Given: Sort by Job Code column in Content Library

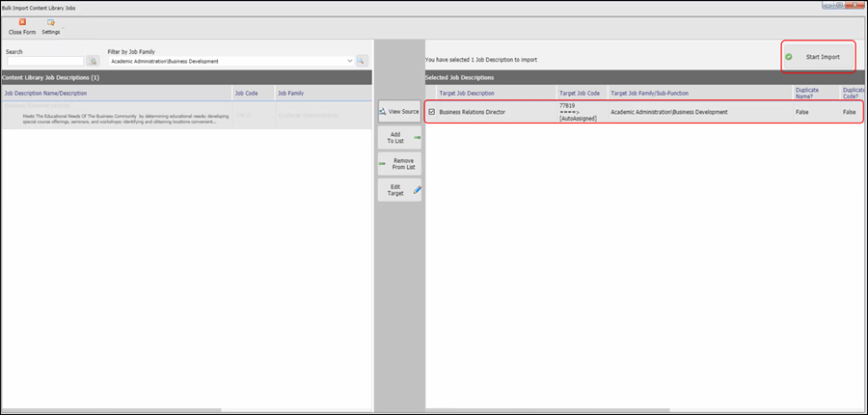Looking at the screenshot, I should pyautogui.click(x=246, y=94).
